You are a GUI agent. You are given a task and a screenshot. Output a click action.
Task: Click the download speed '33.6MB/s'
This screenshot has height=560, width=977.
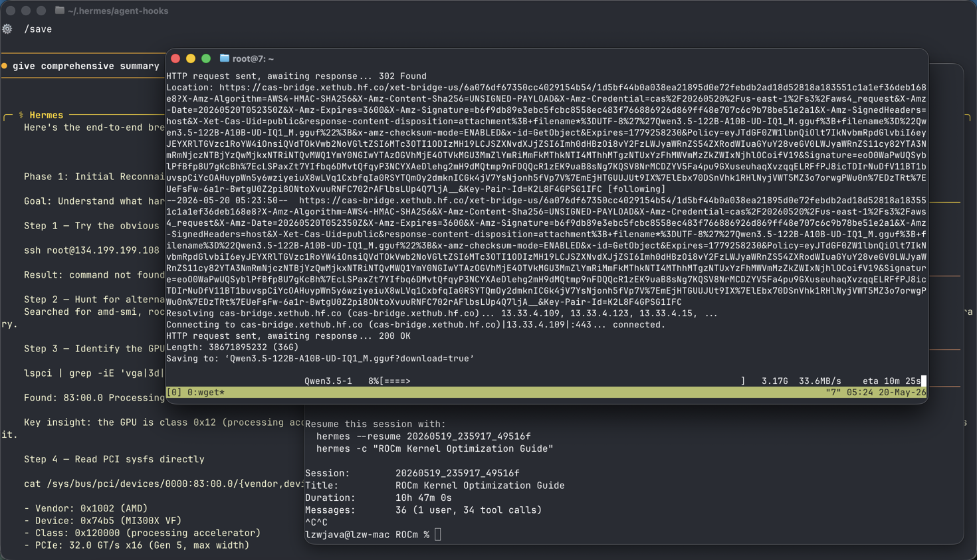820,381
